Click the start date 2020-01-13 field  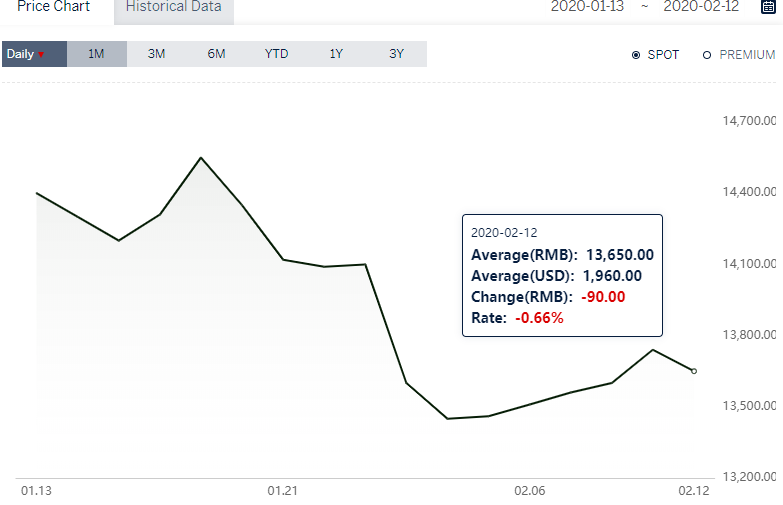[587, 6]
